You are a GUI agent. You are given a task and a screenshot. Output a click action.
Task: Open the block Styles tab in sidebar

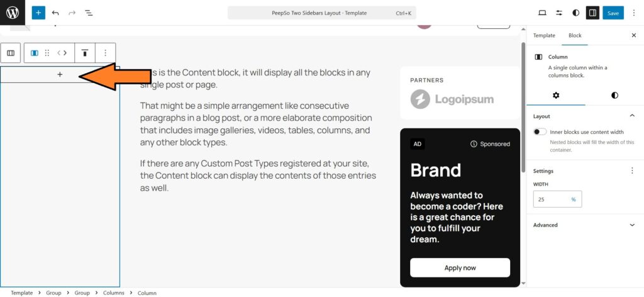tap(614, 95)
